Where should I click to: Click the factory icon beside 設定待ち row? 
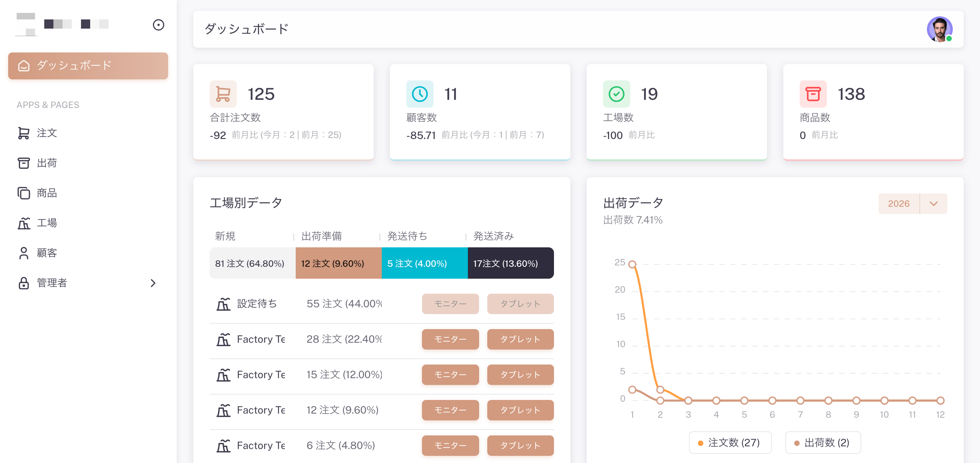click(x=223, y=304)
